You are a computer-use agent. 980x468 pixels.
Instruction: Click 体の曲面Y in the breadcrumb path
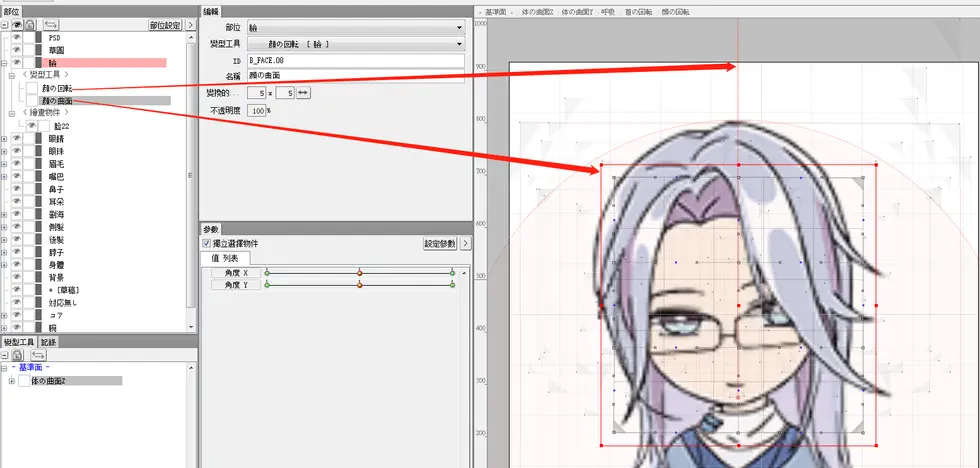(577, 12)
